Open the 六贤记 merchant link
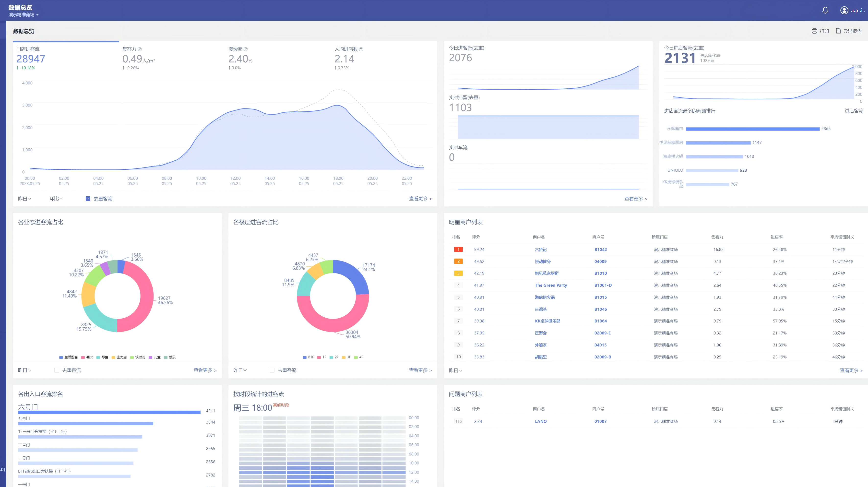 [x=540, y=249]
